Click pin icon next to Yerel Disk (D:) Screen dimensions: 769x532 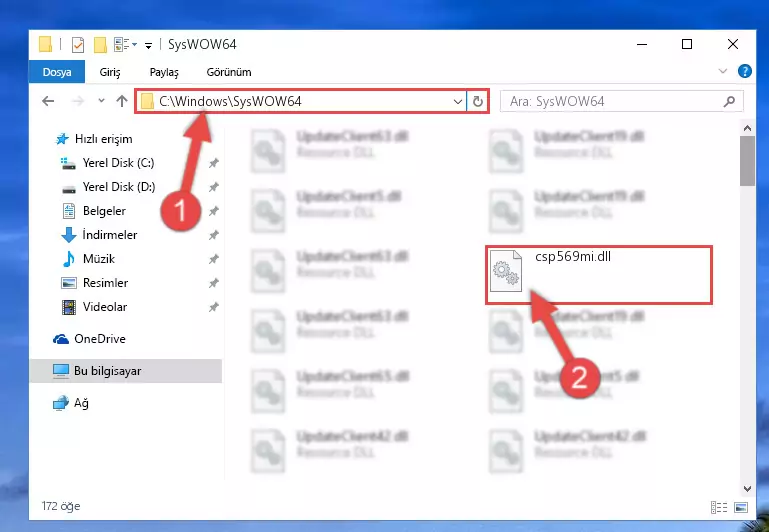click(x=213, y=187)
